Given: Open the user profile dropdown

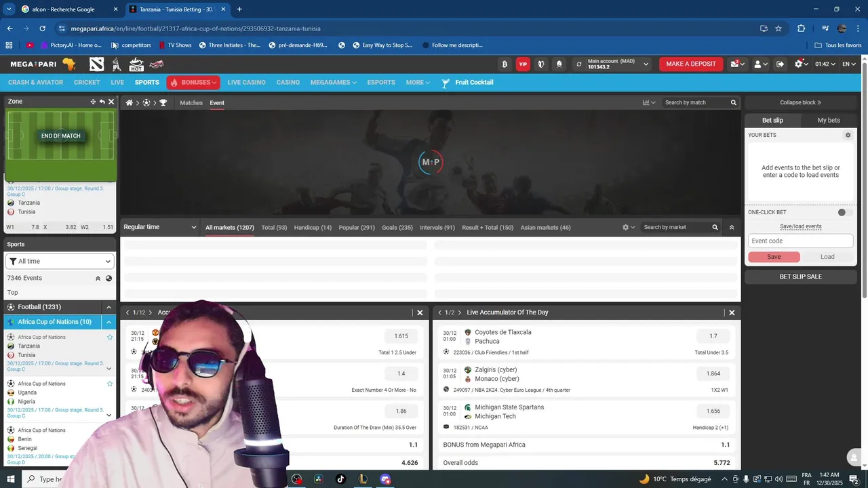Looking at the screenshot, I should pyautogui.click(x=761, y=64).
